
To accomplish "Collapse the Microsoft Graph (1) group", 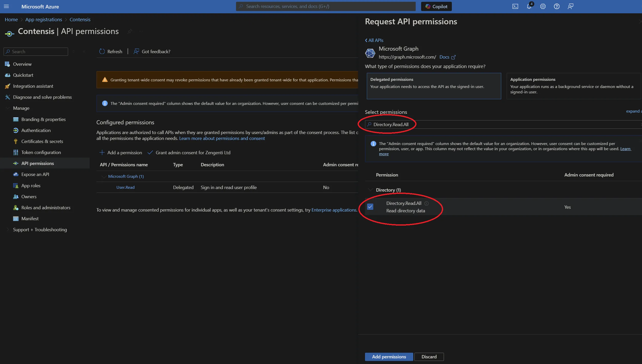I will pyautogui.click(x=104, y=176).
